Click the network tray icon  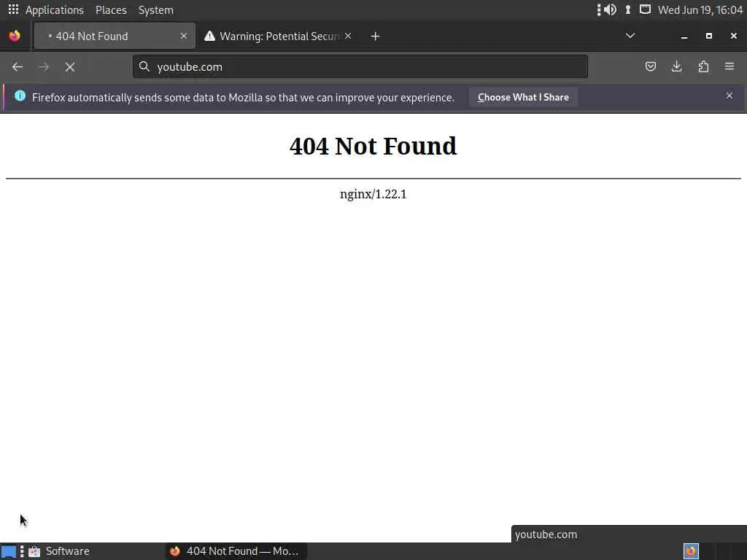pyautogui.click(x=628, y=9)
